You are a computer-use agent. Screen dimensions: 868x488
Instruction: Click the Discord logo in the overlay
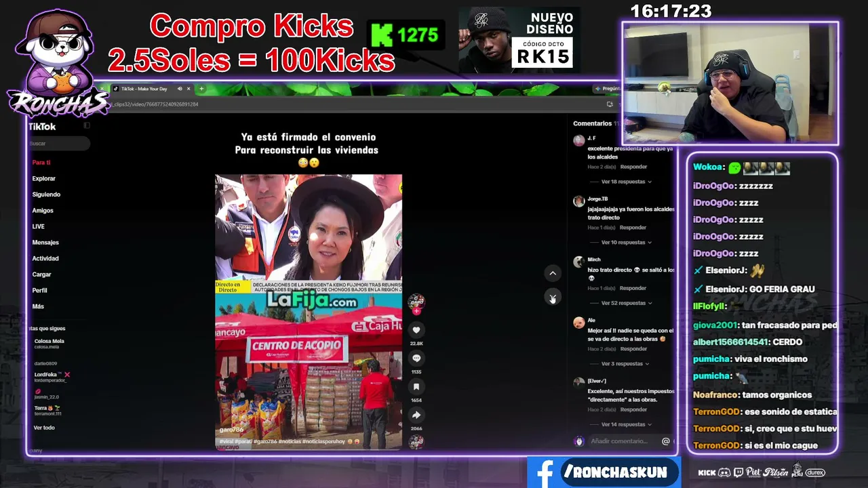pos(724,472)
